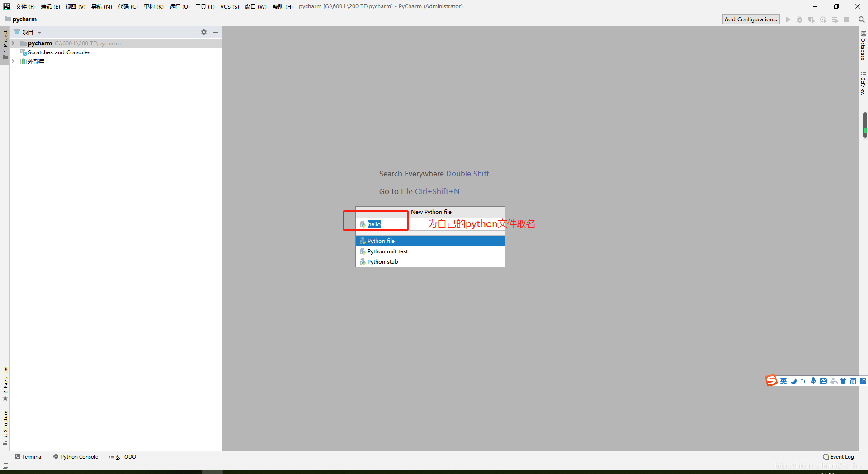Open the Database tool window tab
The width and height of the screenshot is (868, 474).
(863, 46)
